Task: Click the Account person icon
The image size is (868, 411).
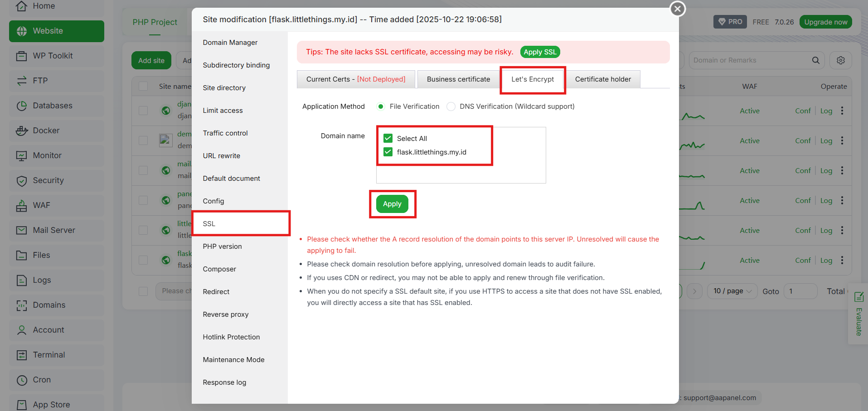Action: click(21, 330)
